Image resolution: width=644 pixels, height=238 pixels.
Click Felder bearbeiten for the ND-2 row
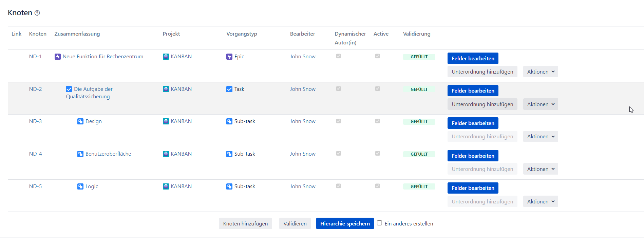pos(473,91)
